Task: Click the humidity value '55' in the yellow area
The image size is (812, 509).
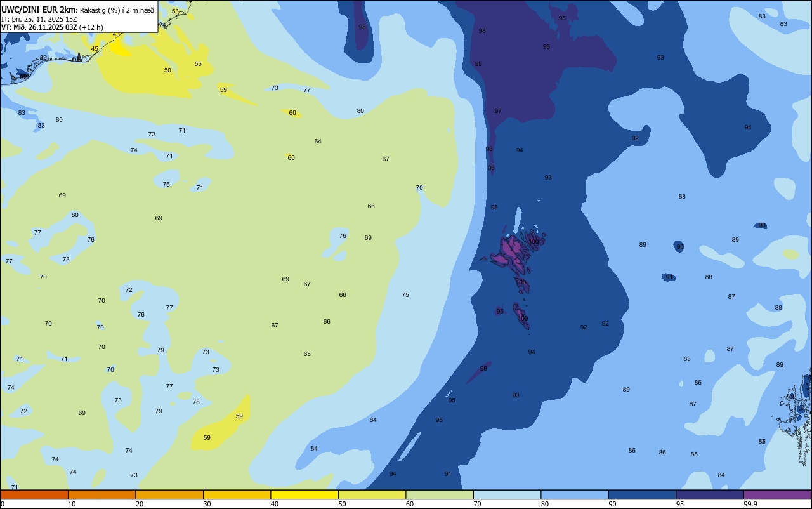Action: pyautogui.click(x=198, y=64)
